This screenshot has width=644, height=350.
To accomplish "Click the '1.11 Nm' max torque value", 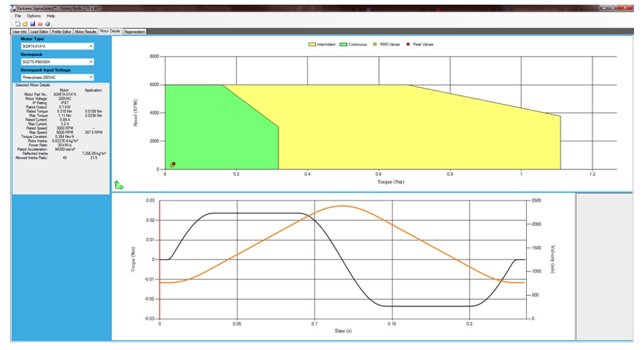I will [65, 116].
